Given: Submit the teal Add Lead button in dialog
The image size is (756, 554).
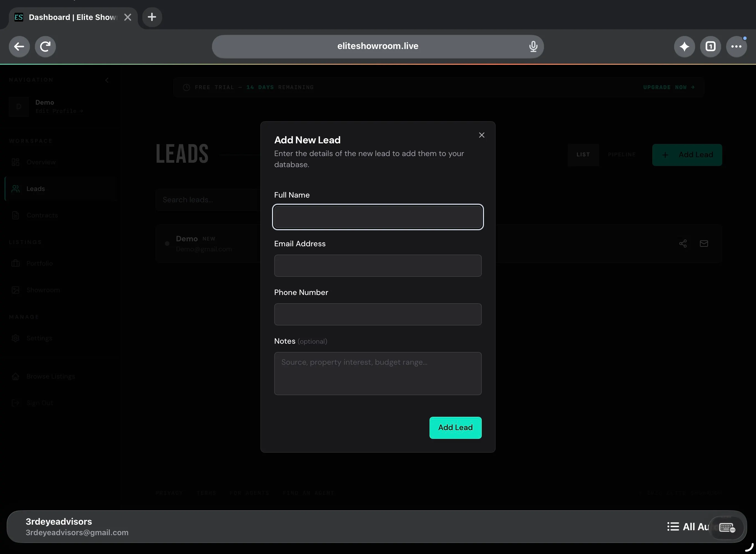Looking at the screenshot, I should point(455,428).
